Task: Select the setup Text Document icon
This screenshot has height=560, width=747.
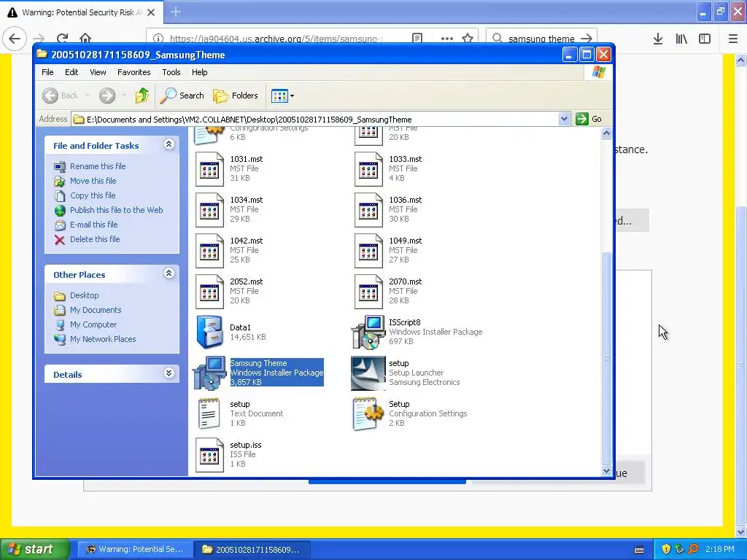Action: coord(209,413)
